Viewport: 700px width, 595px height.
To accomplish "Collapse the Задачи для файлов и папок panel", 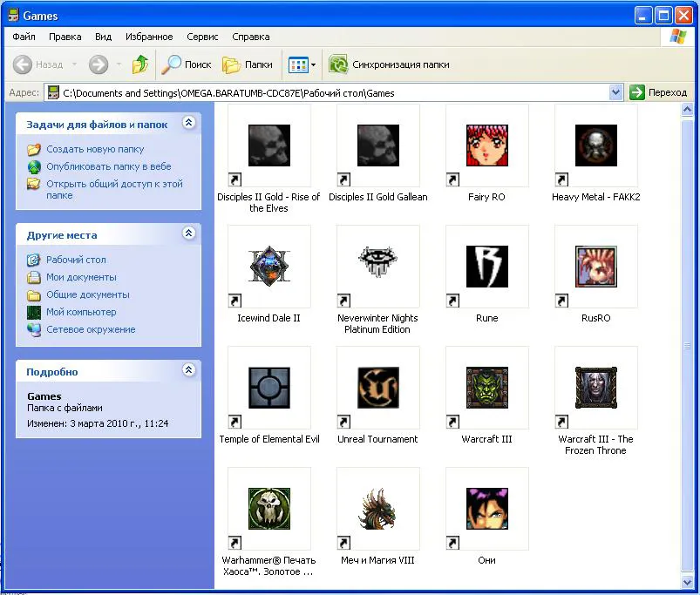I will [189, 123].
